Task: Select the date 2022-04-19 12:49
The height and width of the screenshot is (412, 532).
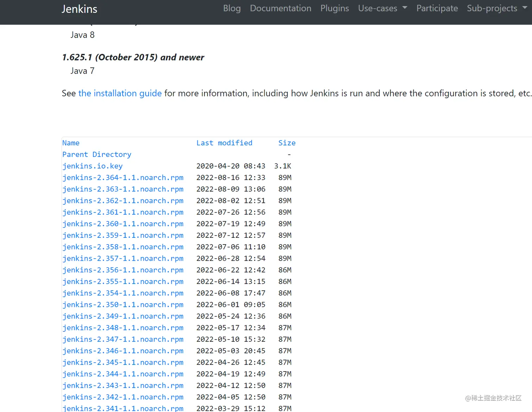Action: [x=231, y=374]
